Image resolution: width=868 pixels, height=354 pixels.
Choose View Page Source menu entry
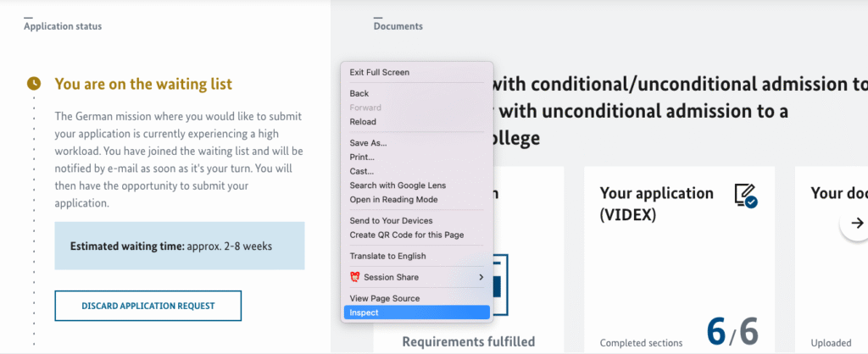click(x=417, y=298)
